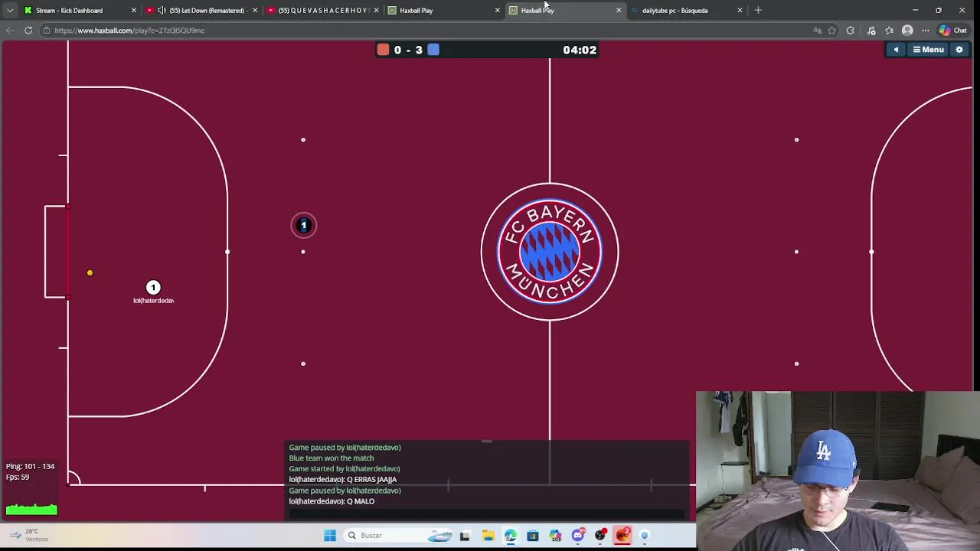Click the yellow ball near the goal
The image size is (980, 551).
tap(90, 272)
